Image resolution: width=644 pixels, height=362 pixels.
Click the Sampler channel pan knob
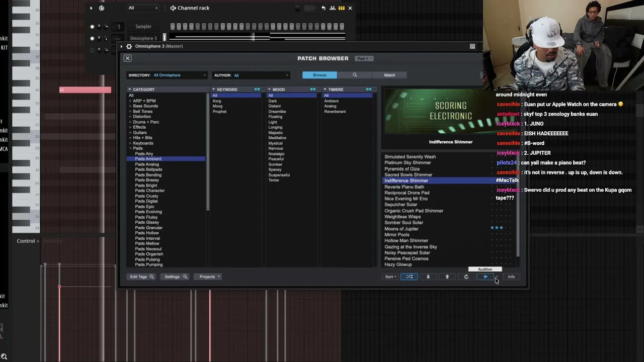pyautogui.click(x=99, y=27)
